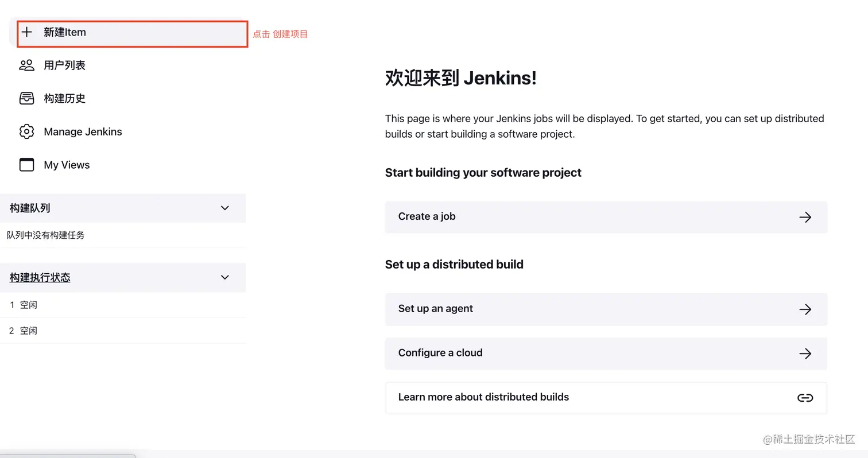Open the 构建执行状态 heading link

(x=40, y=277)
